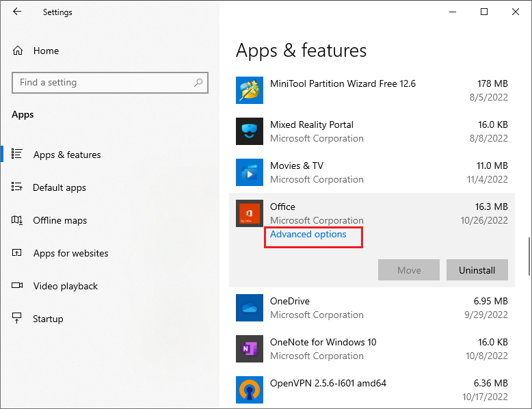
Task: Go back with the arrow icon
Action: 17,12
